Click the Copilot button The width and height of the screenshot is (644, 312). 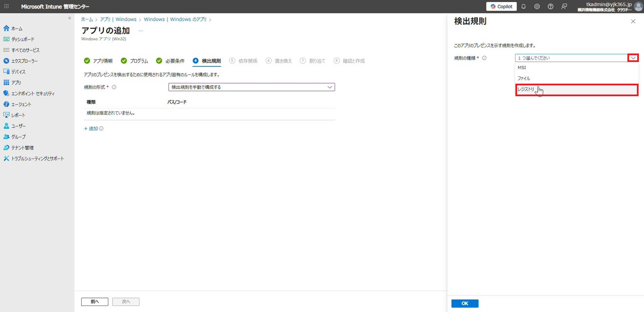point(501,6)
